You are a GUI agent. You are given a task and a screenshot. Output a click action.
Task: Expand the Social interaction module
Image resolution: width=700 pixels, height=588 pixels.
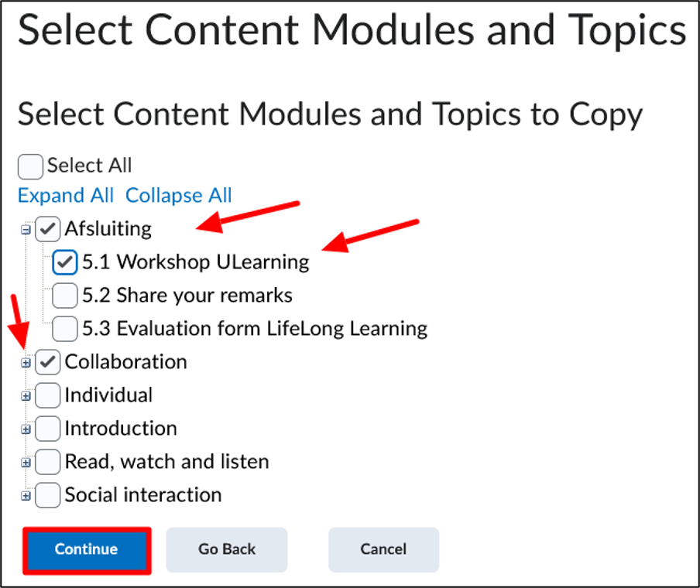coord(26,496)
